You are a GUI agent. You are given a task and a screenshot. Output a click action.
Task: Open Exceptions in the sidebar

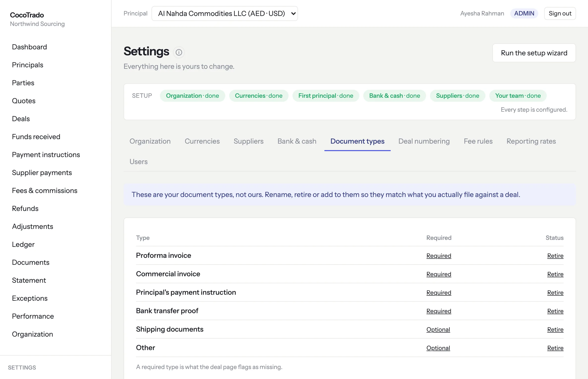(x=30, y=298)
